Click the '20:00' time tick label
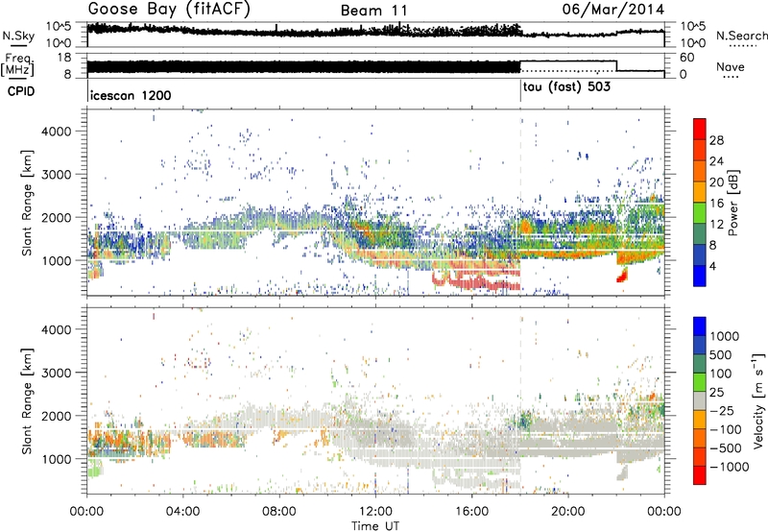768x532 pixels. pos(568,512)
